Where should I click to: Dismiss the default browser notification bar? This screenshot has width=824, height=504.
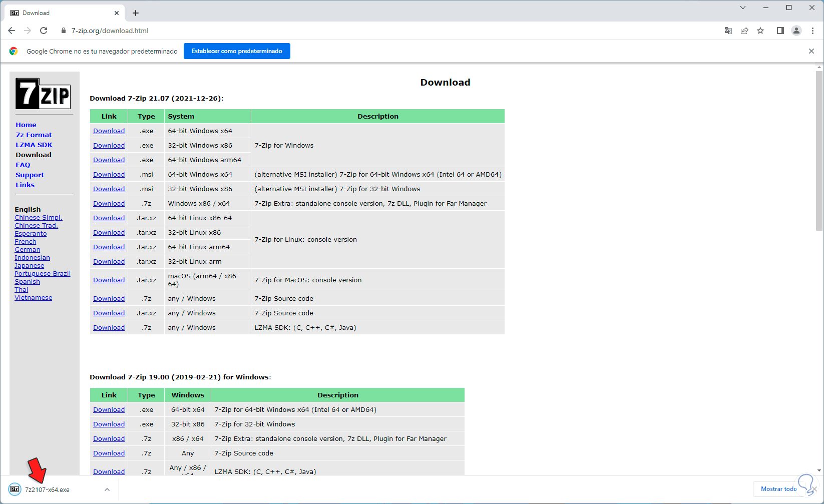tap(811, 51)
